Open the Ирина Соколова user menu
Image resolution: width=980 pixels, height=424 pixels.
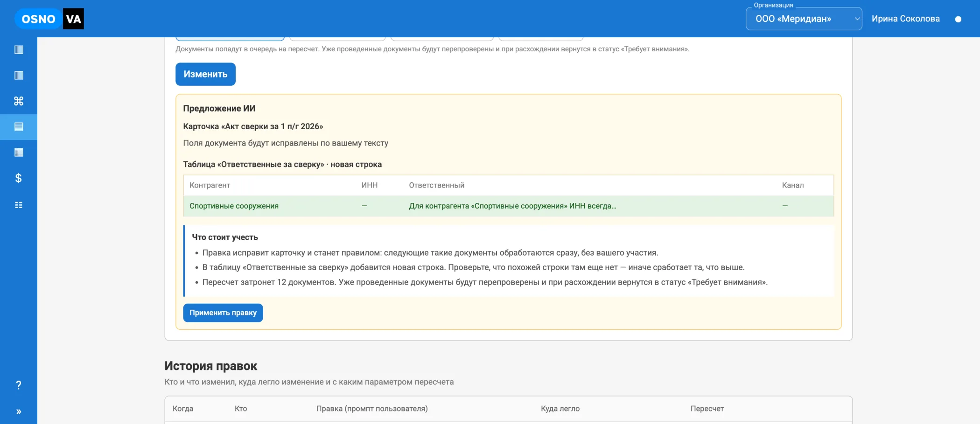[905, 19]
